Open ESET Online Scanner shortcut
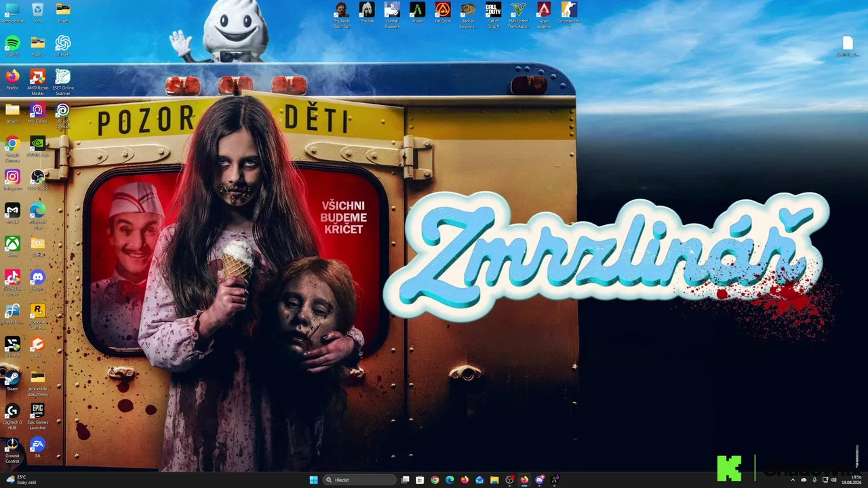 [63, 81]
